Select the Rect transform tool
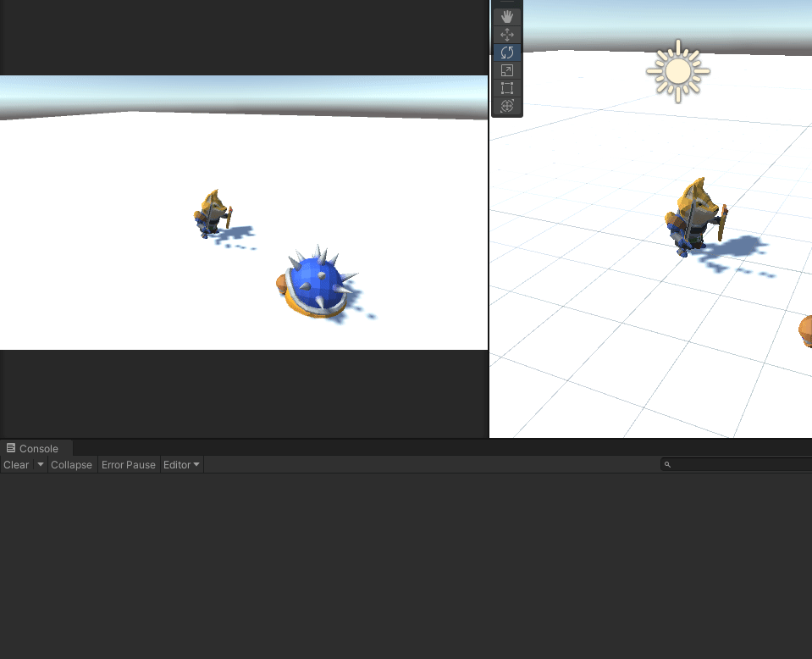The image size is (812, 659). [x=507, y=88]
